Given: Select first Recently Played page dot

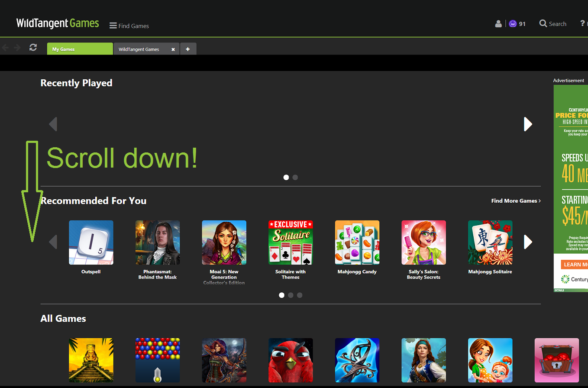Looking at the screenshot, I should pos(286,177).
